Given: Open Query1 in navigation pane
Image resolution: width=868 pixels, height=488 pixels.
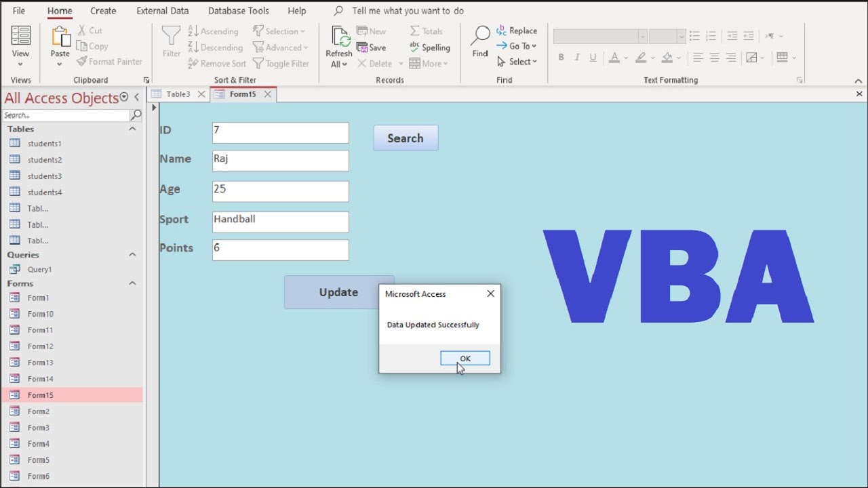Looking at the screenshot, I should (x=39, y=270).
